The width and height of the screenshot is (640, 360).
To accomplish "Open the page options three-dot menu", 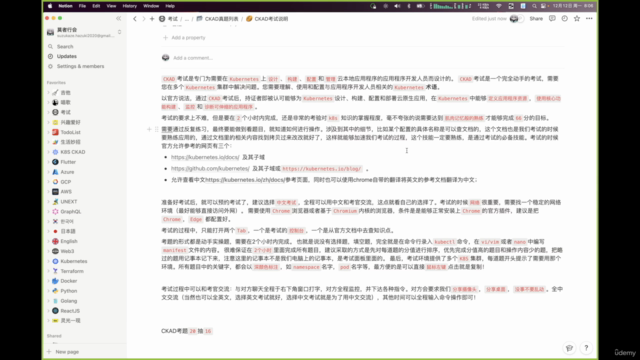I will pyautogui.click(x=589, y=18).
